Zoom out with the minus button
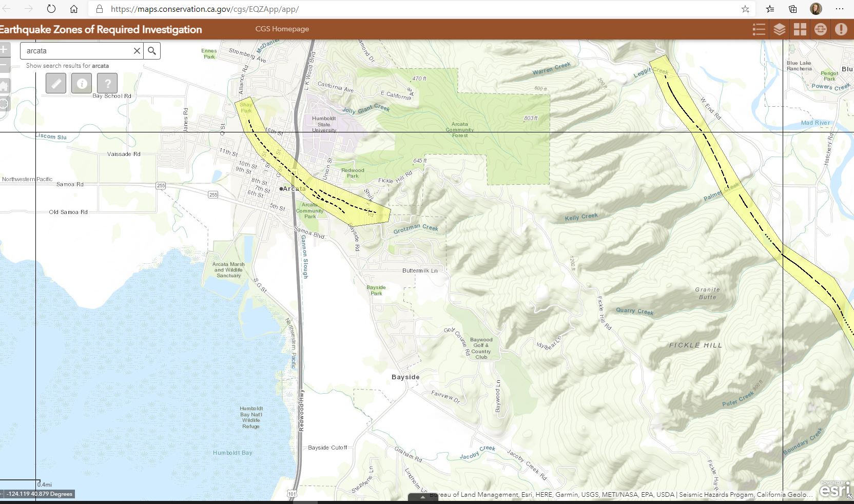854x504 pixels. click(4, 65)
